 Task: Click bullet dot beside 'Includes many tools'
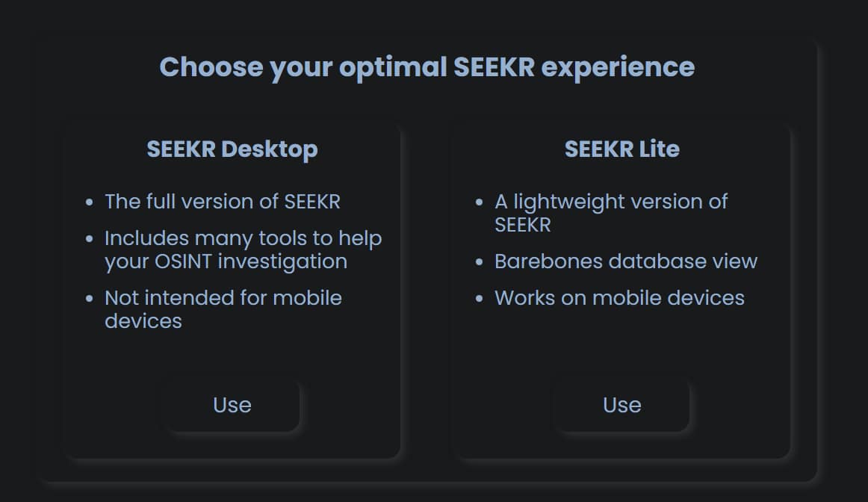(90, 239)
